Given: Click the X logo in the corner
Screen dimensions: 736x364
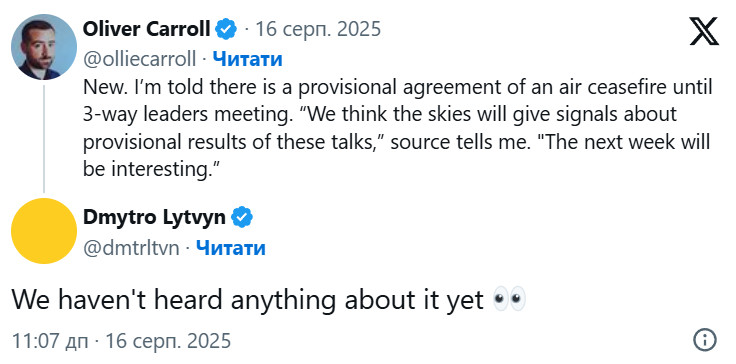Looking at the screenshot, I should point(704,31).
